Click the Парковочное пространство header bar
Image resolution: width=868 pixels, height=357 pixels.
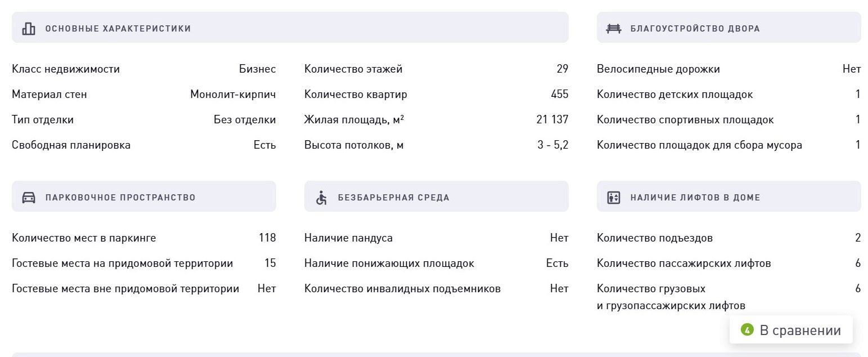[x=143, y=197]
